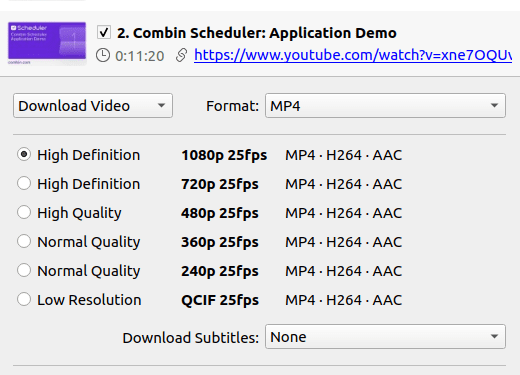Open the Download Subtitles dropdown
The height and width of the screenshot is (375, 520).
point(385,337)
